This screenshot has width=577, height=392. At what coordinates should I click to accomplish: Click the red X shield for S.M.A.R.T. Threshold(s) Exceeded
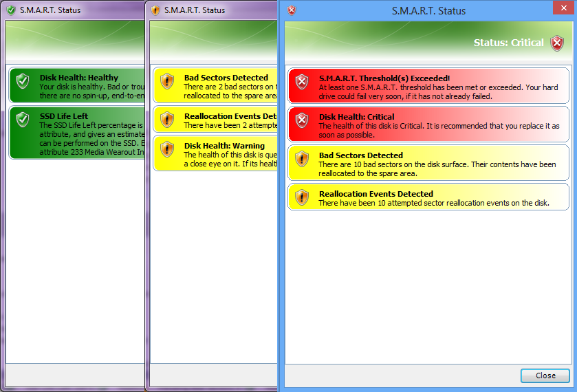[x=302, y=82]
